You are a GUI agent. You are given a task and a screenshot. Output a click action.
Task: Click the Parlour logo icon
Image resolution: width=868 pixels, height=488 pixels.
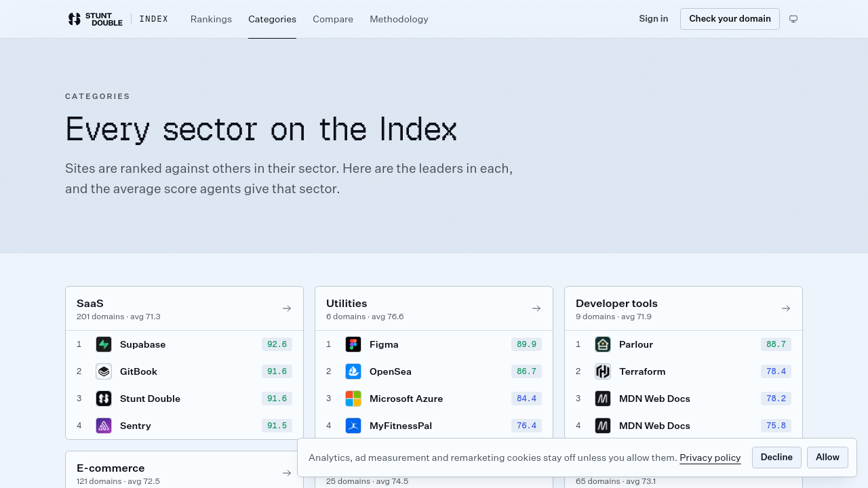point(603,344)
